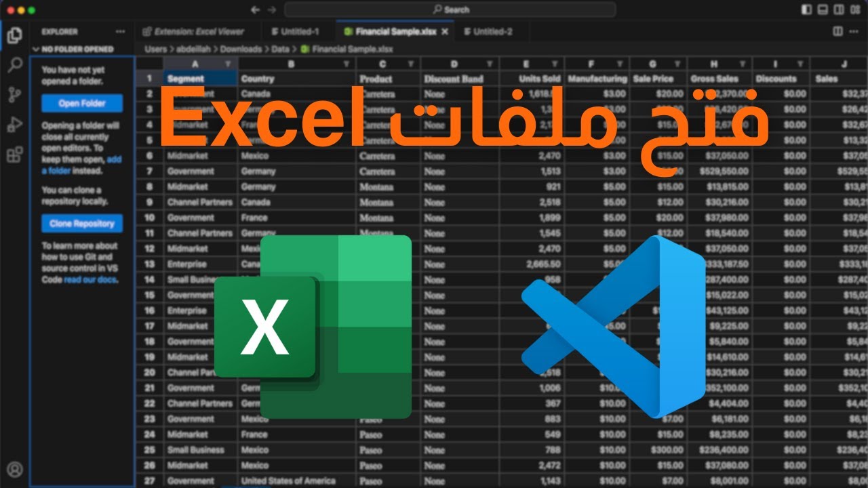Open the Accounts menu icon
The height and width of the screenshot is (488, 868).
(14, 470)
